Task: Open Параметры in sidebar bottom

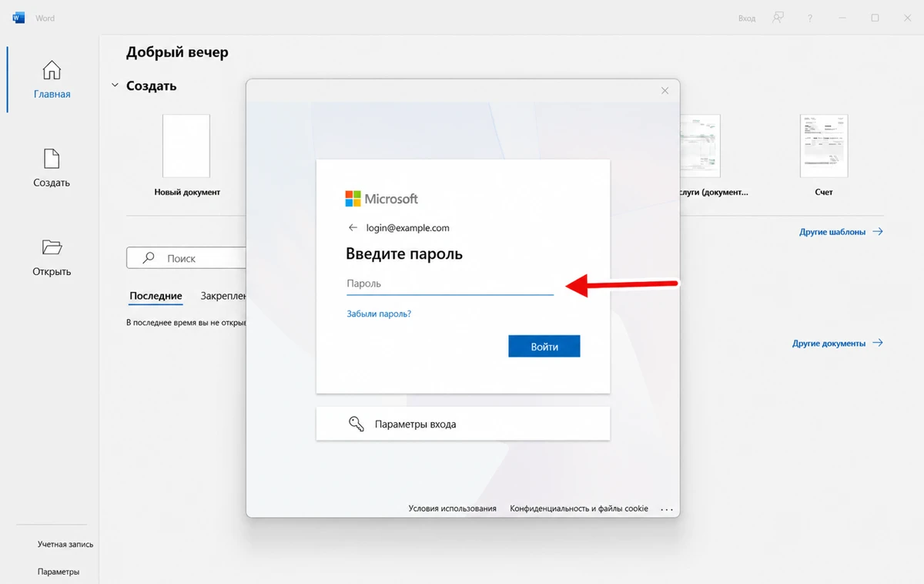Action: point(59,572)
